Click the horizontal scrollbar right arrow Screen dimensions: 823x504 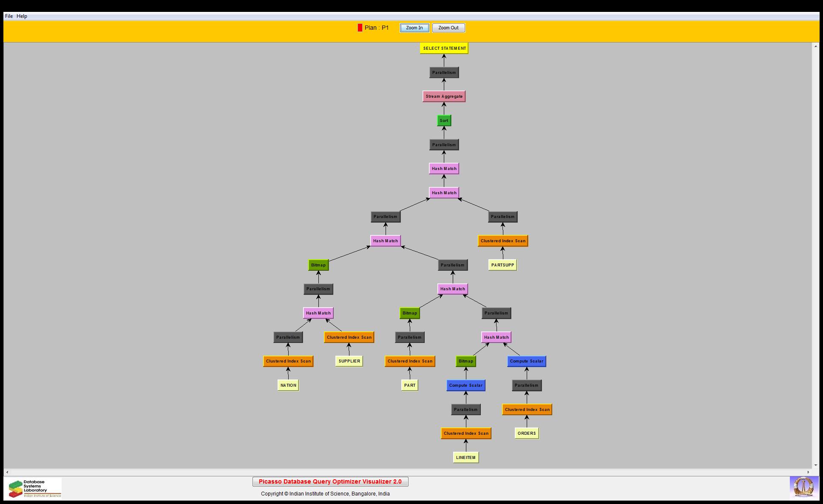click(x=808, y=472)
